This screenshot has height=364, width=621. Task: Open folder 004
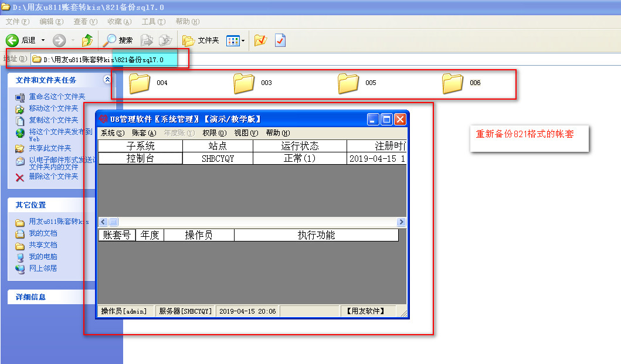tap(140, 83)
